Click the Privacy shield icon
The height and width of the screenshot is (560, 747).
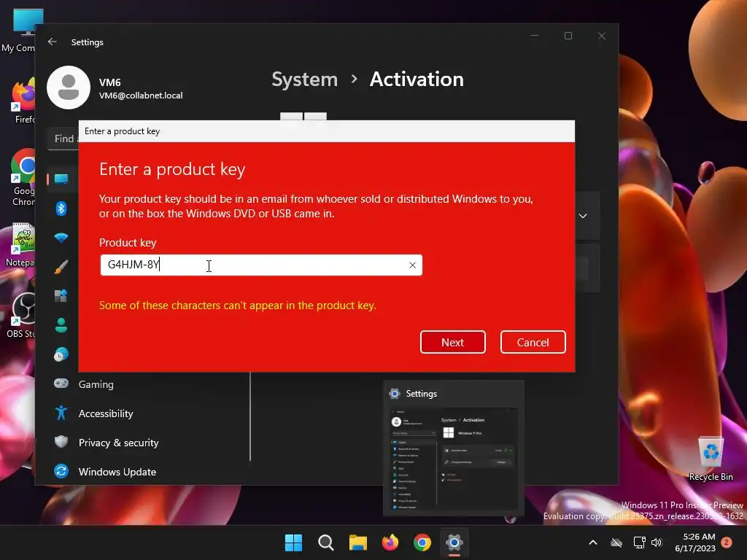coord(61,442)
